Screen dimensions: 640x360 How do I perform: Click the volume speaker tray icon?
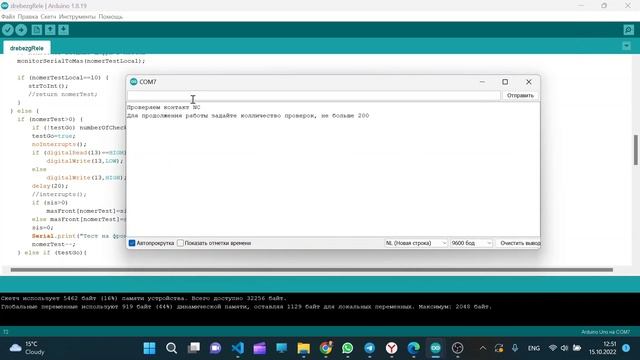(564, 348)
